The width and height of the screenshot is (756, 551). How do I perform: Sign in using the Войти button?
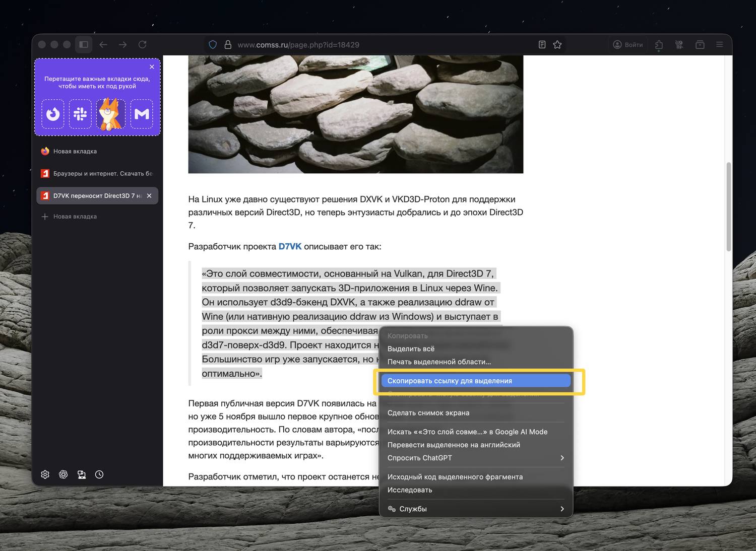[x=628, y=45]
